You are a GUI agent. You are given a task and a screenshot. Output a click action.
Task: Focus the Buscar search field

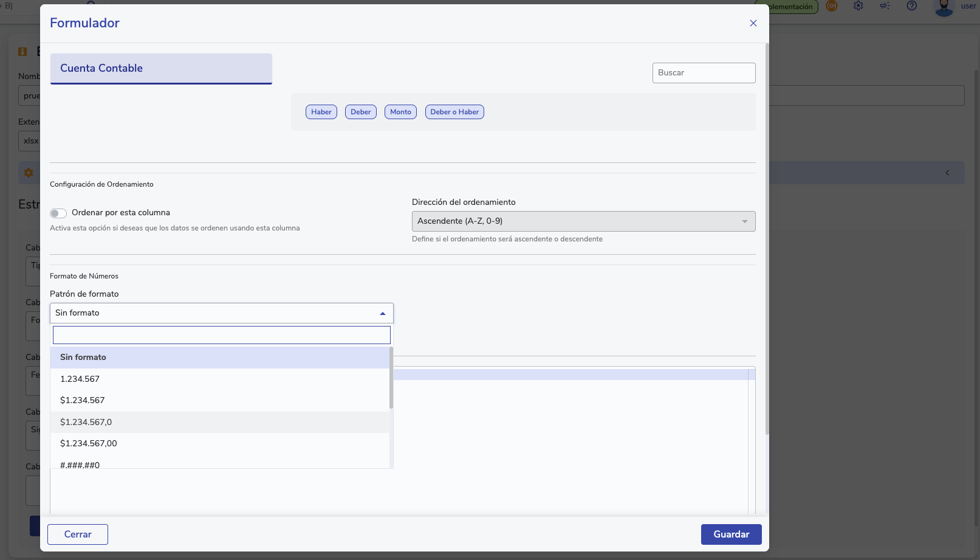pos(704,73)
